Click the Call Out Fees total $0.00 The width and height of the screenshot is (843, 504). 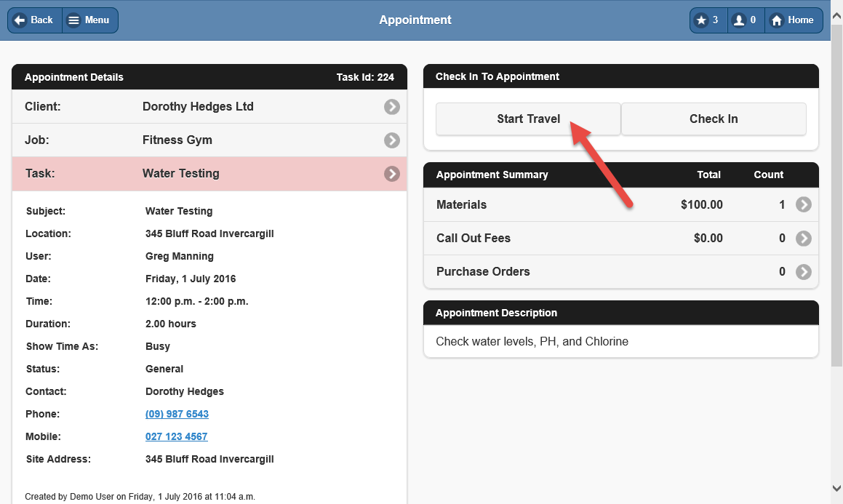click(708, 238)
